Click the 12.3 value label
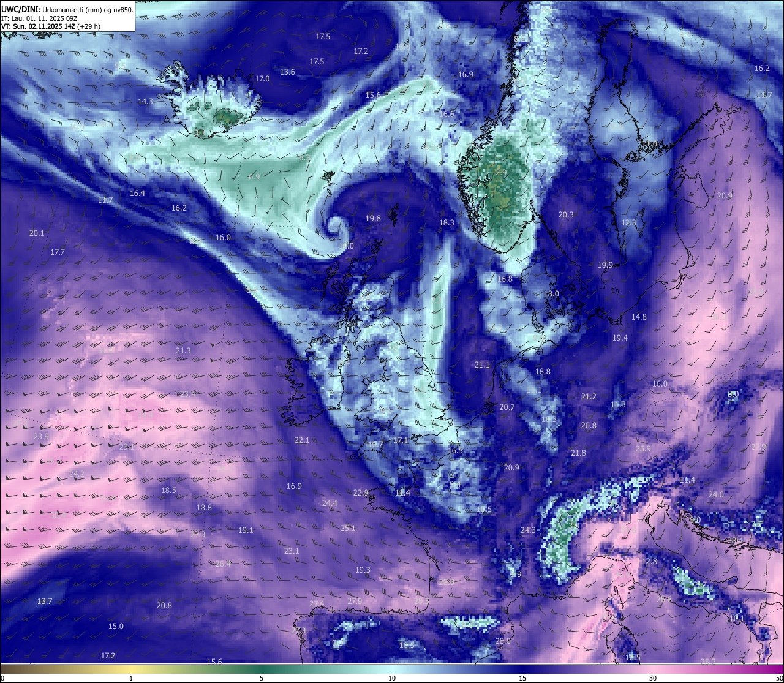This screenshot has width=784, height=683. (628, 223)
